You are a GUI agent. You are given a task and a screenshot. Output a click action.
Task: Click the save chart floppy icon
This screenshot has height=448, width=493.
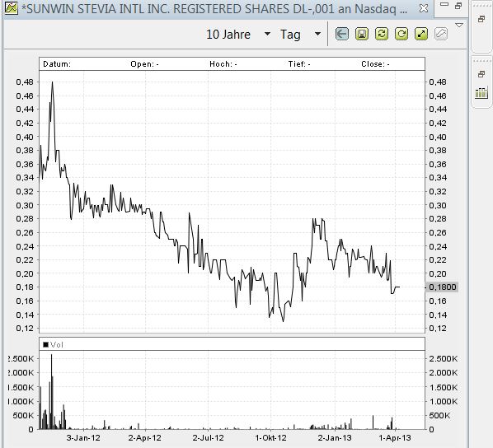[x=362, y=34]
